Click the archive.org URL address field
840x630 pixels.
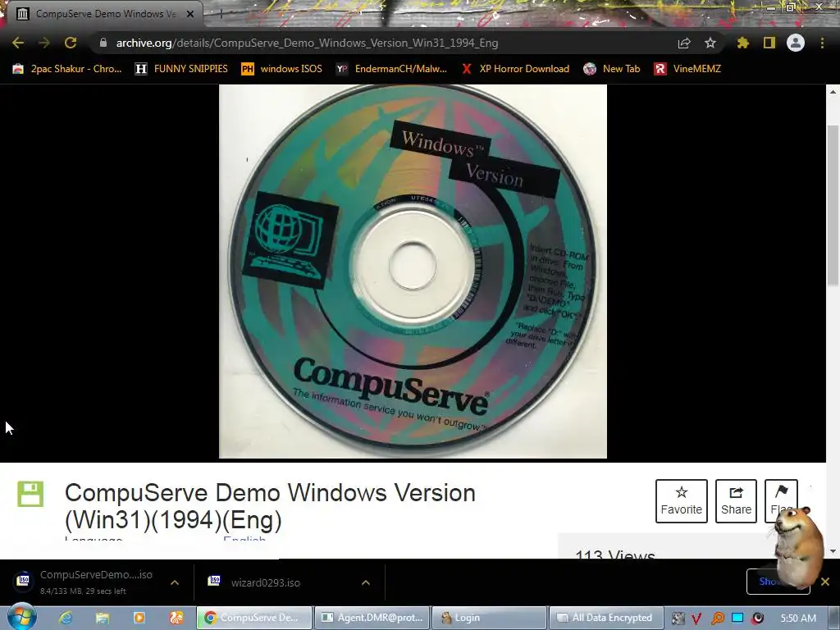click(307, 43)
